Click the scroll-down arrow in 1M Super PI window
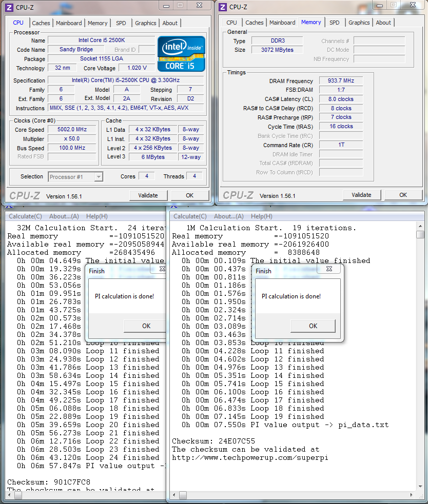The width and height of the screenshot is (428, 504). [x=420, y=487]
